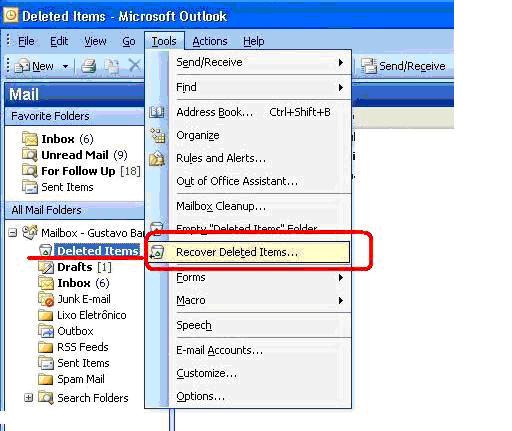The height and width of the screenshot is (431, 512).
Task: Select Unread Mail in Favorite Folders
Action: tap(75, 155)
